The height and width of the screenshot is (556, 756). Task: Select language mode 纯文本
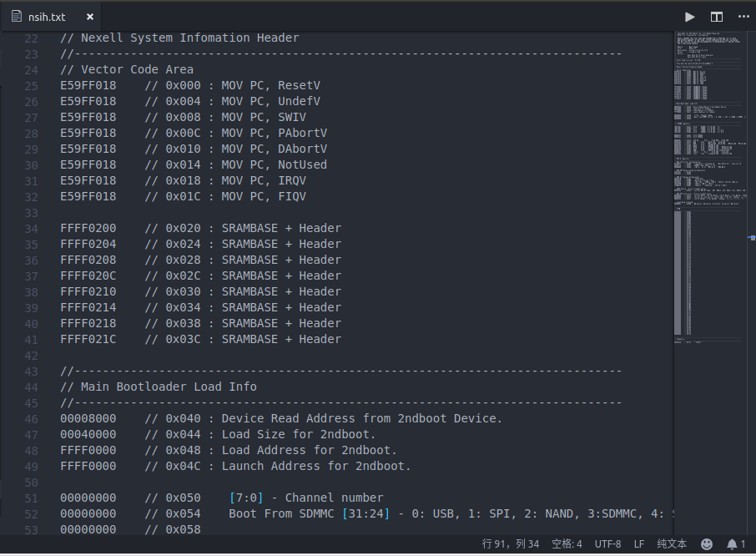tap(672, 544)
